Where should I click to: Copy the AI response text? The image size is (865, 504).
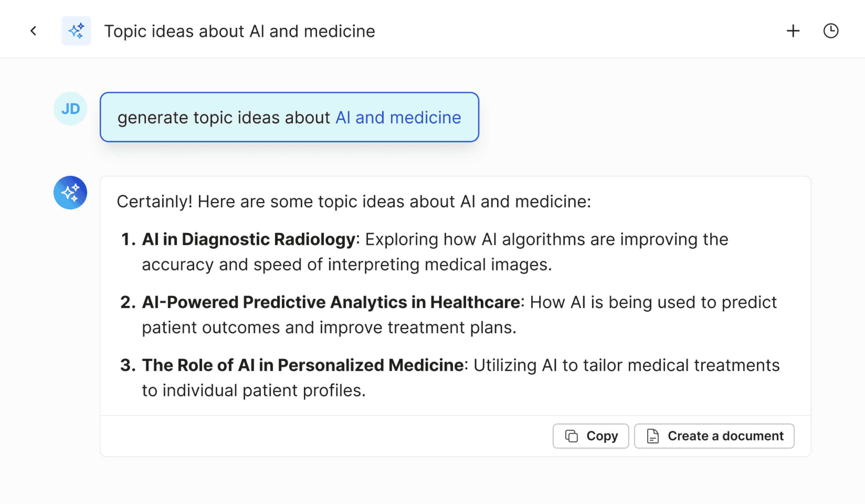pyautogui.click(x=591, y=436)
